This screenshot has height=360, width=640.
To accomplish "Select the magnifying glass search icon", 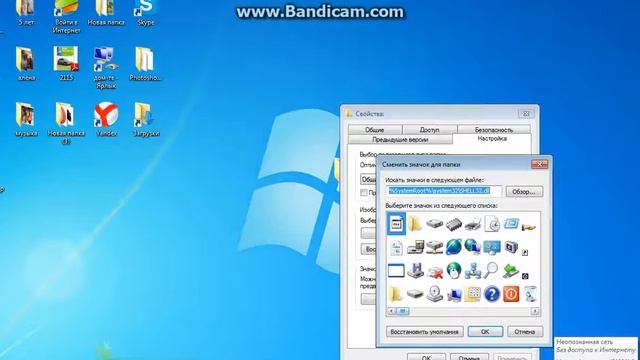I will (491, 271).
